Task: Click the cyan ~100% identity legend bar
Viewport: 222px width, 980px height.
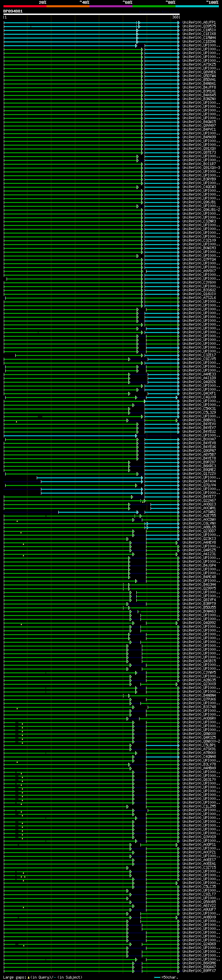Action: pos(197,6)
